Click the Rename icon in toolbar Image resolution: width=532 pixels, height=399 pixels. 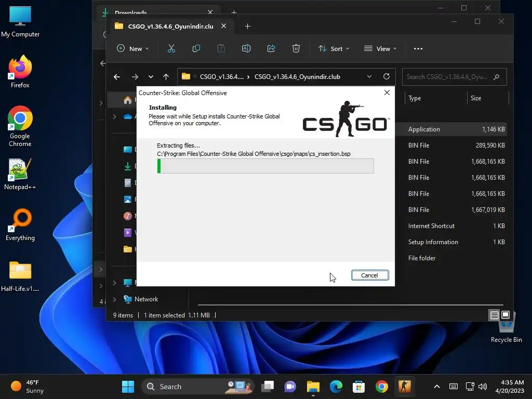[246, 48]
